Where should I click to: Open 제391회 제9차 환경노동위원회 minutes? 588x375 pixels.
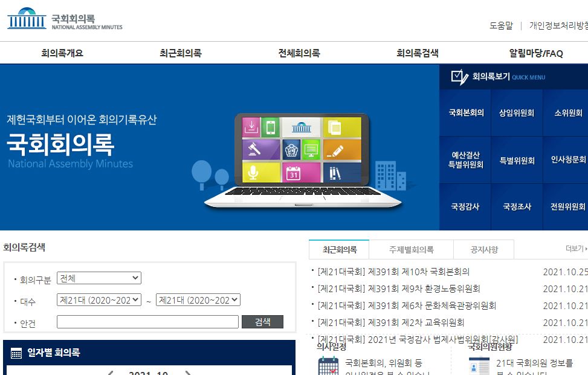tap(399, 289)
